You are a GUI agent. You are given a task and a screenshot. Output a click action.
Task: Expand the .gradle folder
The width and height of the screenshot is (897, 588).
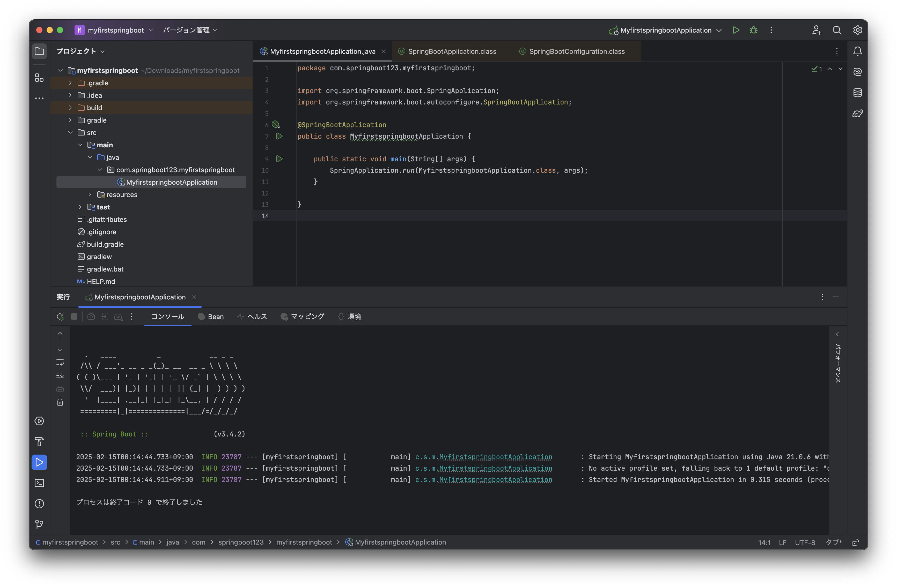click(70, 83)
